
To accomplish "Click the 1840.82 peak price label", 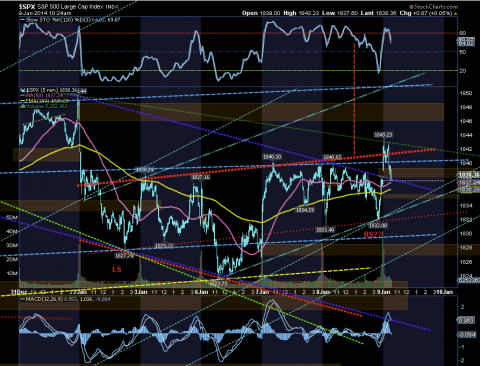I will 332,157.
